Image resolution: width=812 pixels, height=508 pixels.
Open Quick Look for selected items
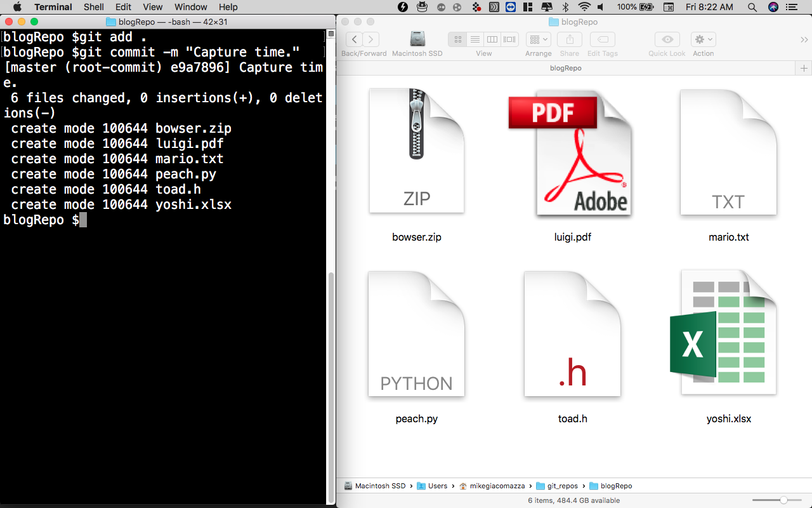click(x=666, y=39)
